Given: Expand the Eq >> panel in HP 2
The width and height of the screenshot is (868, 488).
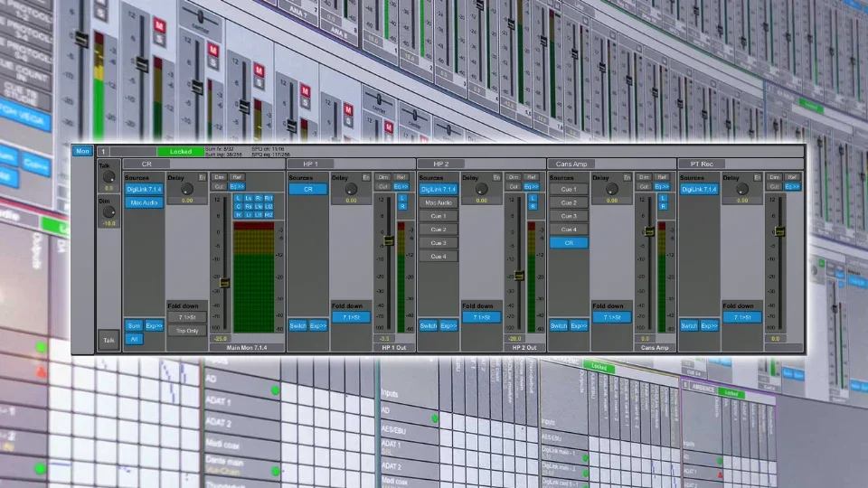Looking at the screenshot, I should click(532, 186).
